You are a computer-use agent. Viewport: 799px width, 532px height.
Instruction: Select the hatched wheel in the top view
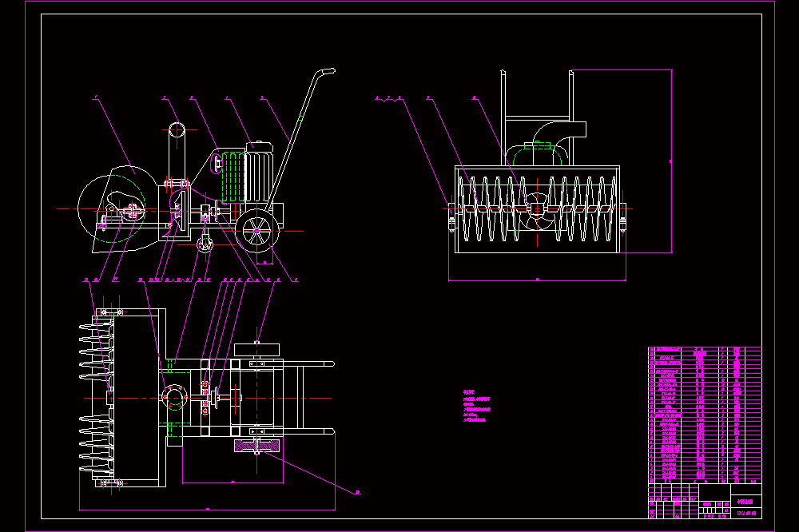coord(256,446)
